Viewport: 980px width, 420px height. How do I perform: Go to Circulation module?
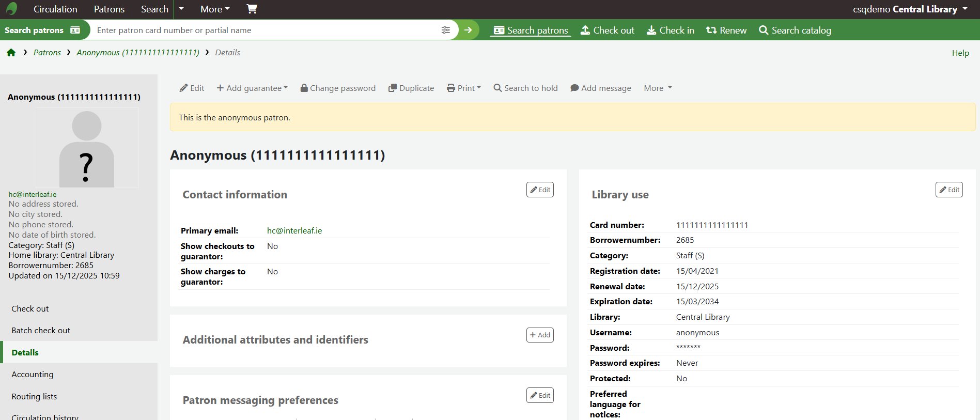pyautogui.click(x=55, y=9)
